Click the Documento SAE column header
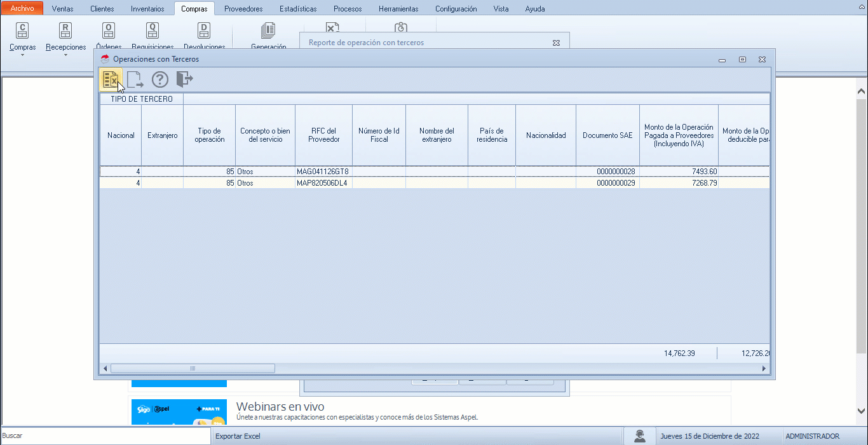868x445 pixels. pos(607,135)
